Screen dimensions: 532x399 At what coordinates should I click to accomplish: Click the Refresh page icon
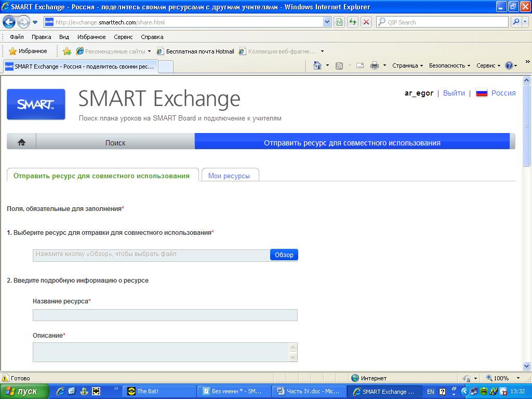tap(353, 22)
